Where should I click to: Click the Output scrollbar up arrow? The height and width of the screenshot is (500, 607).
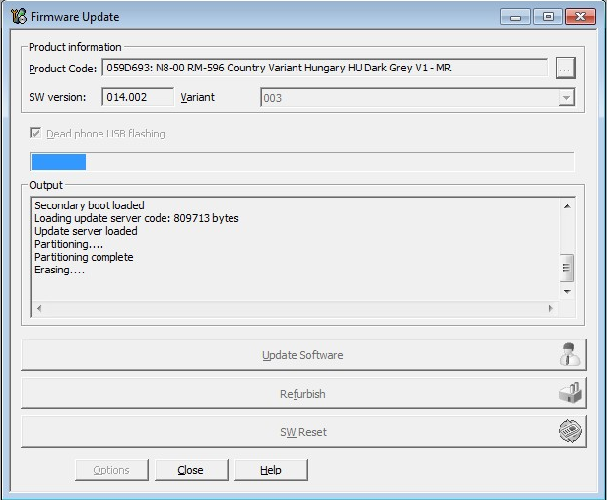coord(567,206)
